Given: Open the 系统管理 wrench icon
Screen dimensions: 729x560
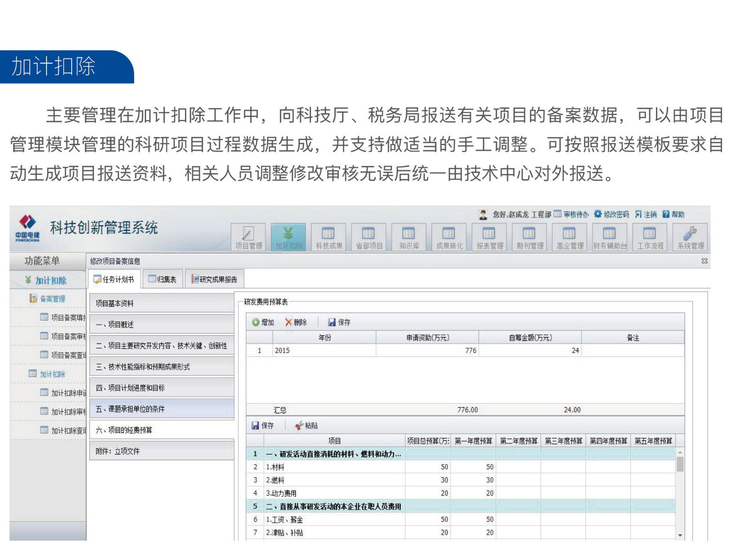Looking at the screenshot, I should coord(690,237).
